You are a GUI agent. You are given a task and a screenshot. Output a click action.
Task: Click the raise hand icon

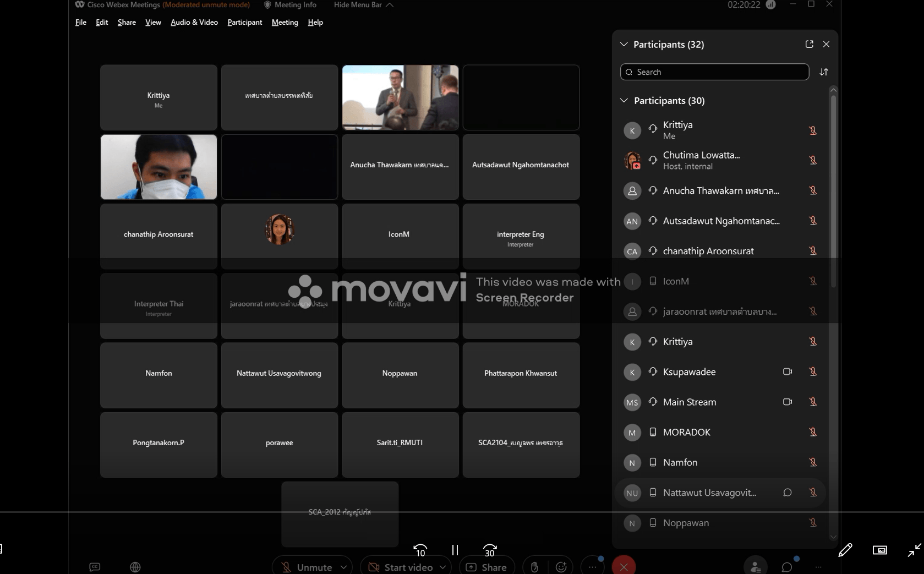534,567
